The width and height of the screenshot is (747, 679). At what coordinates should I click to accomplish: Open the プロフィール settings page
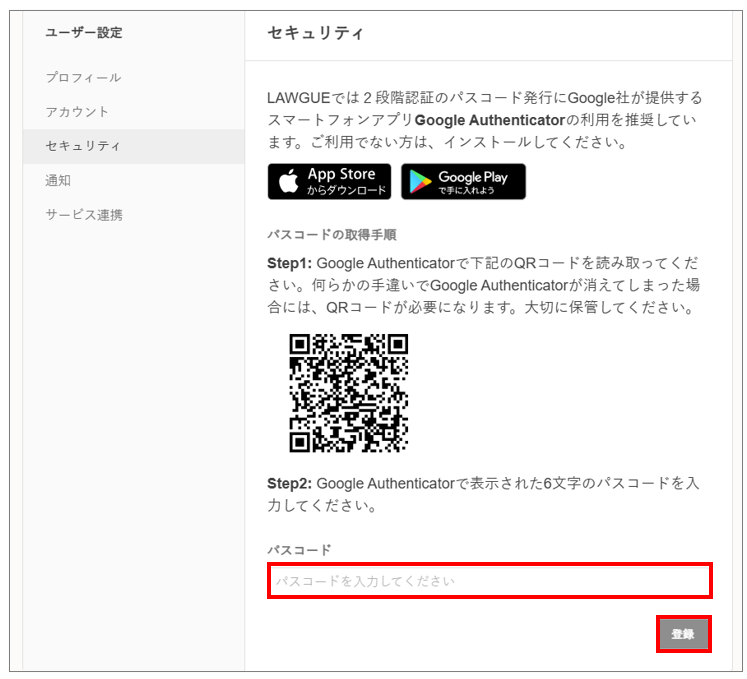tap(83, 77)
